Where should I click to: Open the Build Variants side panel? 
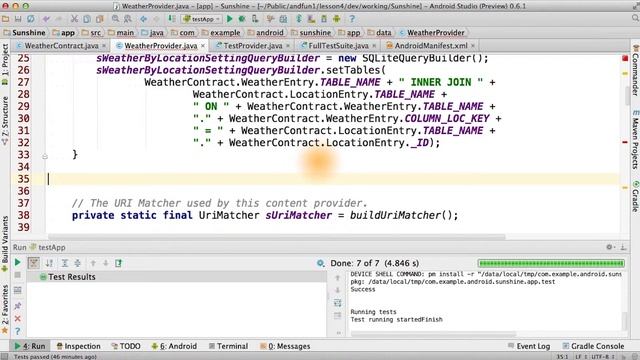point(5,244)
